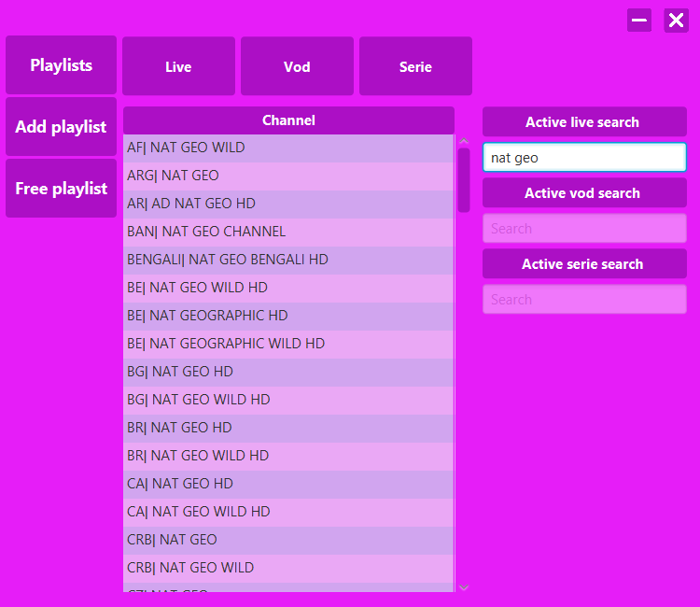Viewport: 700px width, 607px height.
Task: Select channel BG| NAT GEO WILD HD
Action: pyautogui.click(x=288, y=401)
